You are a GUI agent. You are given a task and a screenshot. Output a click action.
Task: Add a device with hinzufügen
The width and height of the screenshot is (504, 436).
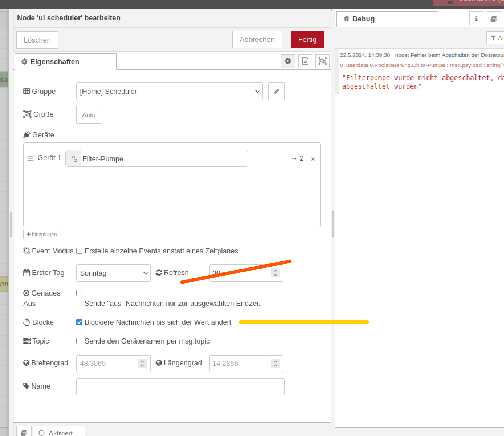(42, 234)
